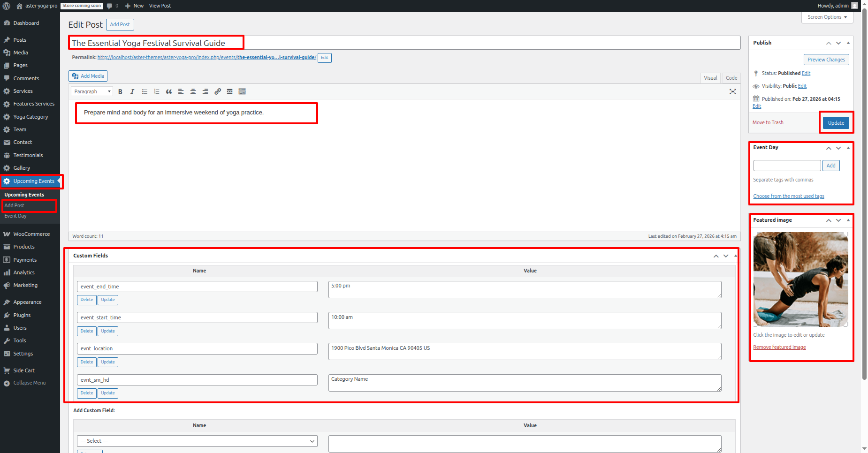Click Move to Trash link
This screenshot has width=868, height=453.
(x=768, y=123)
